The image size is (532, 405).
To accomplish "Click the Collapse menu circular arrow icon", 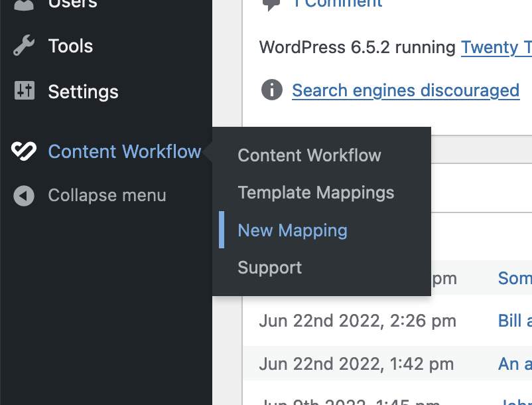I will [x=24, y=195].
